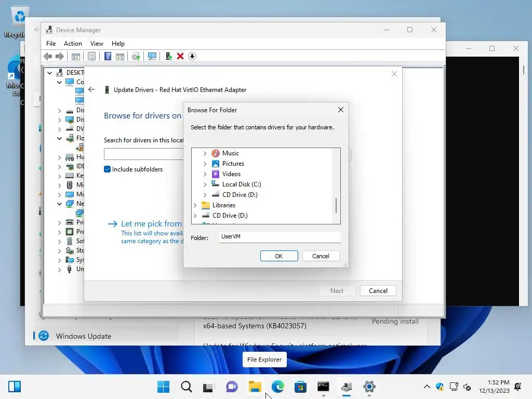This screenshot has width=532, height=399.
Task: Expand the Processors category in Device Manager
Action: (59, 232)
